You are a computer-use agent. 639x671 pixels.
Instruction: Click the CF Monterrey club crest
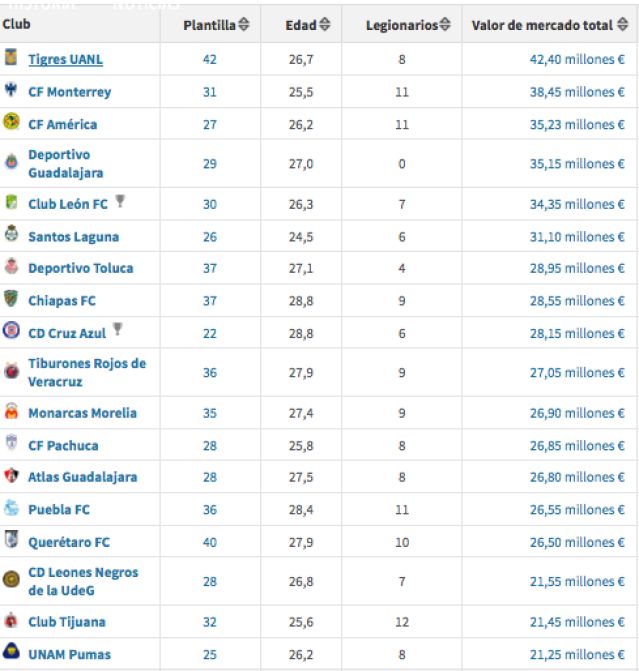pyautogui.click(x=12, y=90)
